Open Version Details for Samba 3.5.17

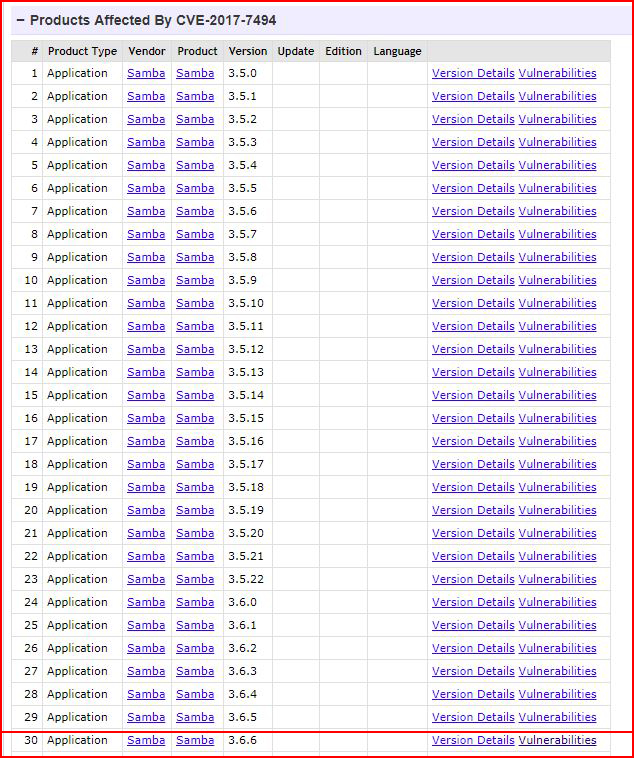473,464
